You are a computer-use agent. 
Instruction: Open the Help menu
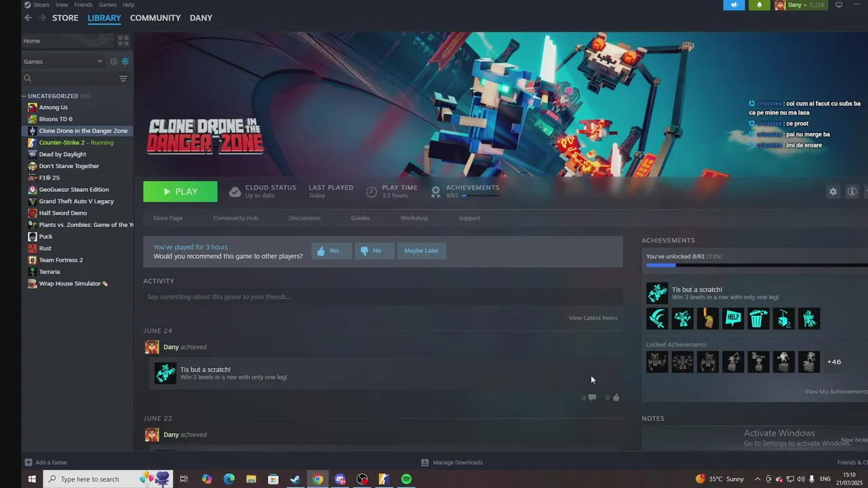coord(128,5)
